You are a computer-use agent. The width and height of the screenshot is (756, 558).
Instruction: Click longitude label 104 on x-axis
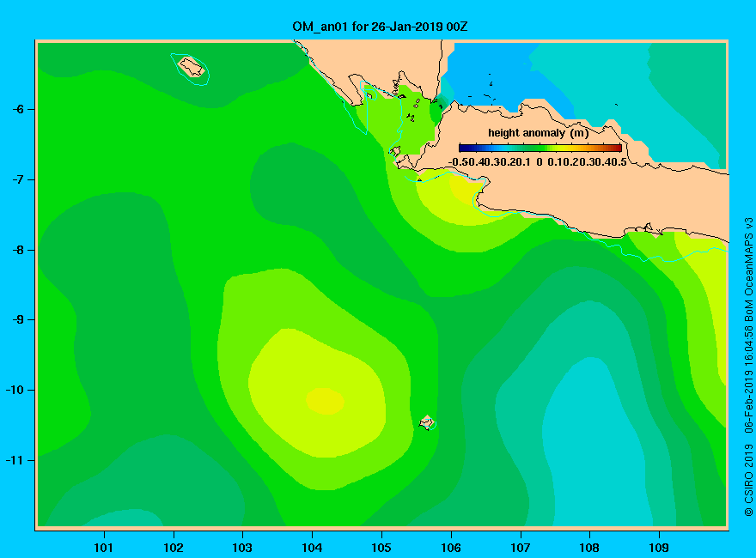312,548
